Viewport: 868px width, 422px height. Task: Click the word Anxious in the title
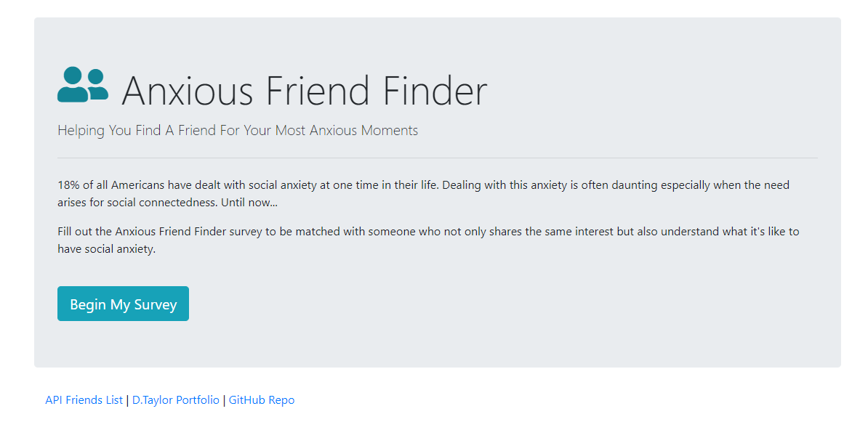tap(187, 90)
